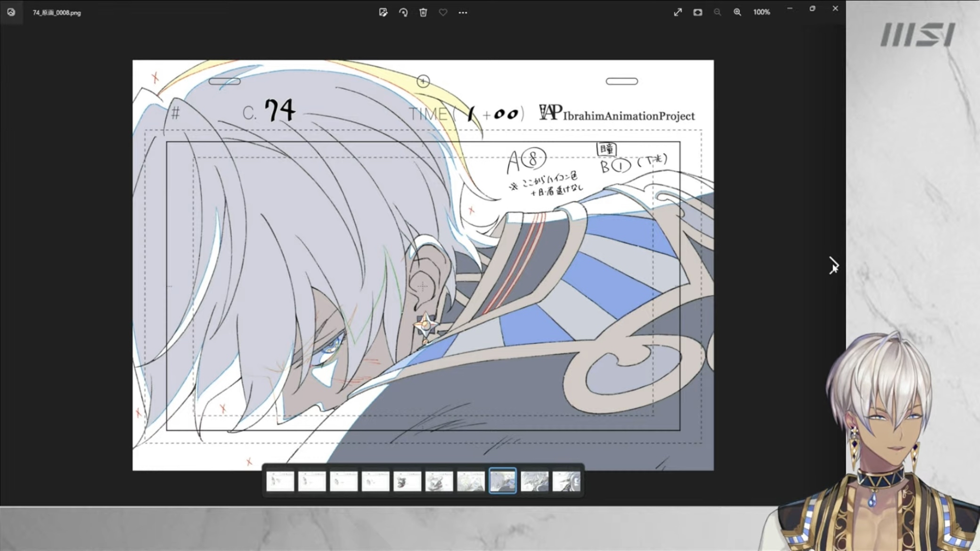Screen dimensions: 980x551
Task: Add image to favorites with heart icon
Action: point(443,12)
